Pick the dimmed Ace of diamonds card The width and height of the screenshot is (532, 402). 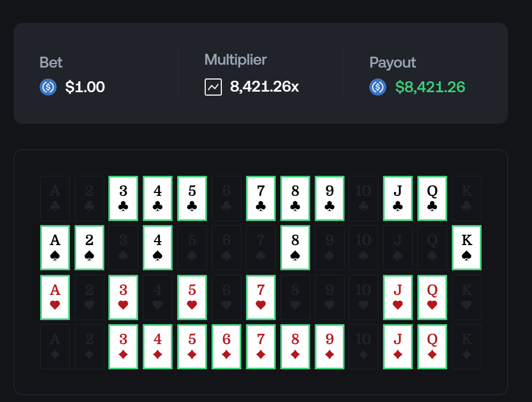click(x=55, y=347)
